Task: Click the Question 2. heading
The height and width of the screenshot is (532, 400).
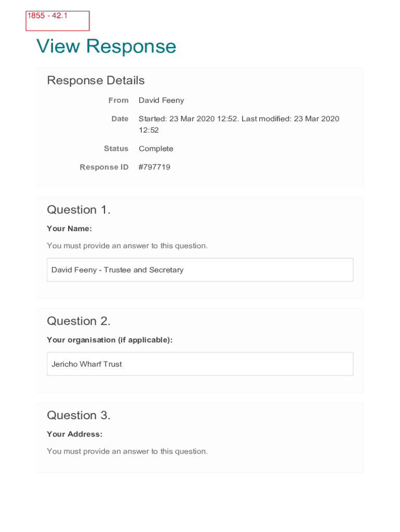Action: (78, 321)
